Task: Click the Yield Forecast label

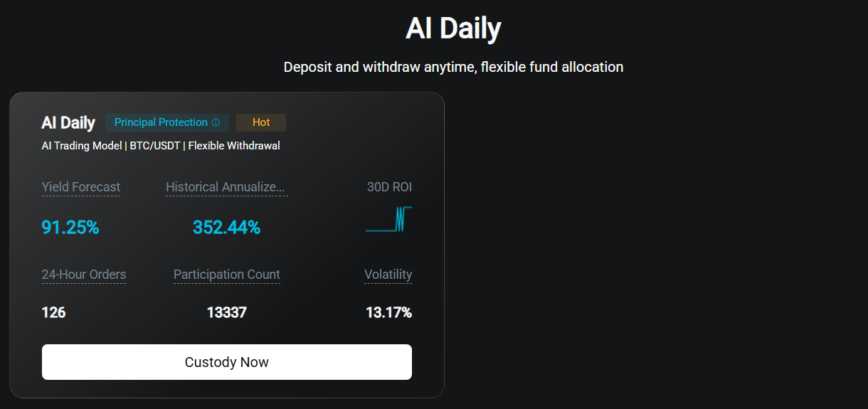Action: [81, 187]
